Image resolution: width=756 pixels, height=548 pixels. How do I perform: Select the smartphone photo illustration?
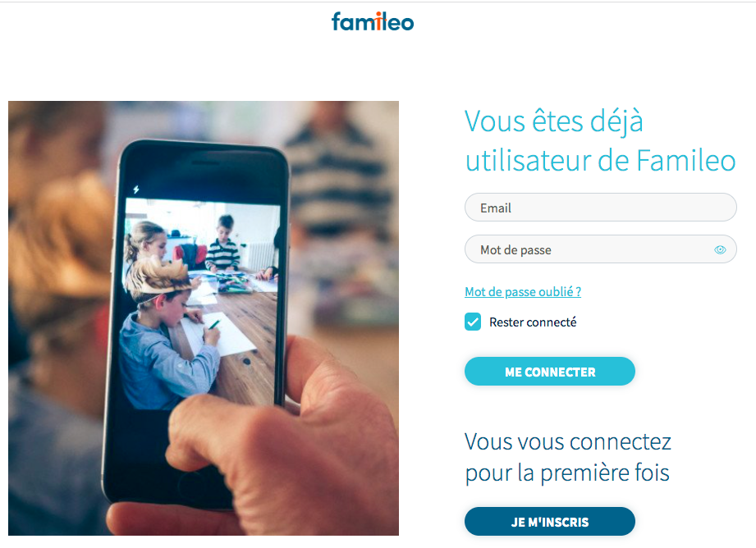(204, 318)
